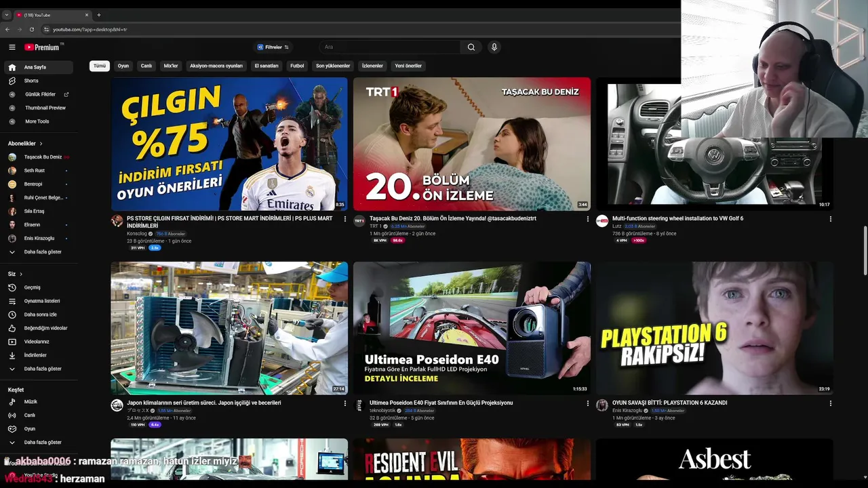Open Oynatma listeleri playlists
This screenshot has height=488, width=868.
coord(39,301)
